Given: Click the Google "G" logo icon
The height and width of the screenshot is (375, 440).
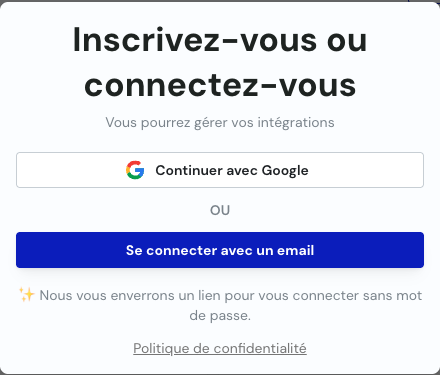Looking at the screenshot, I should click(135, 170).
